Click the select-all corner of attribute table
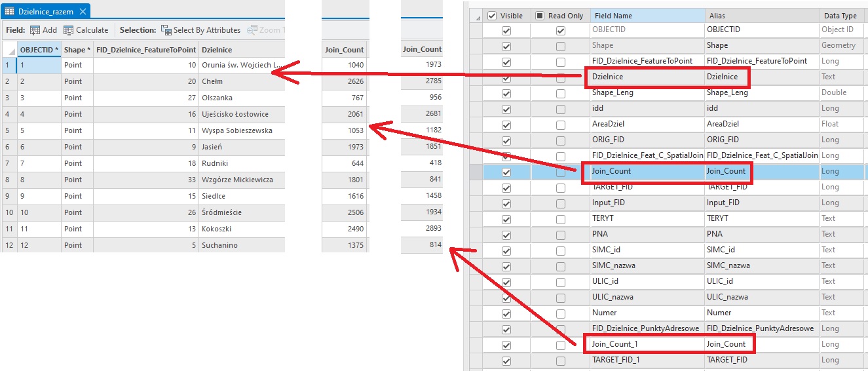 point(9,49)
